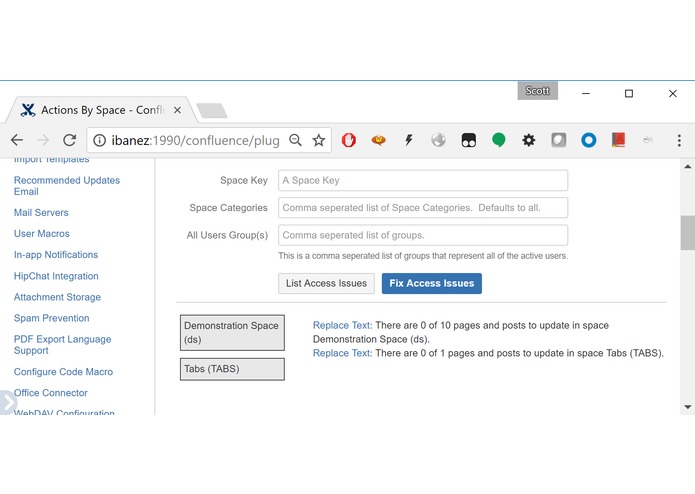695x494 pixels.
Task: Reload the page with the refresh icon
Action: pyautogui.click(x=70, y=140)
